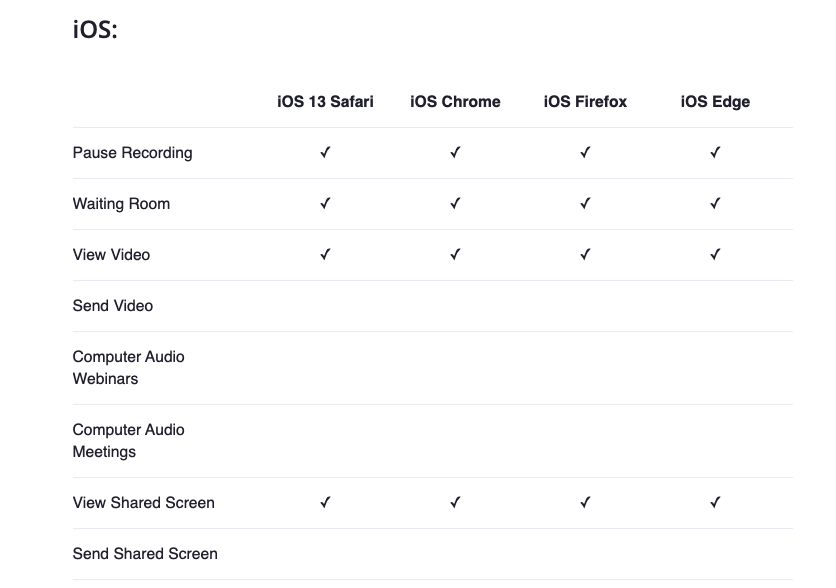Select the iOS Chrome column header
This screenshot has width=836, height=588.
(455, 102)
